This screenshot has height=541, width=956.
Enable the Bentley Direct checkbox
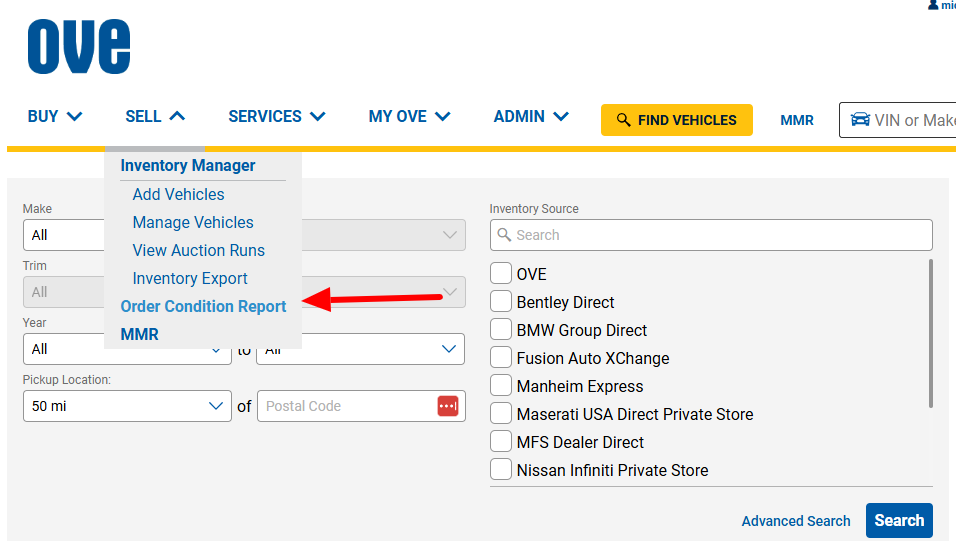tap(501, 302)
